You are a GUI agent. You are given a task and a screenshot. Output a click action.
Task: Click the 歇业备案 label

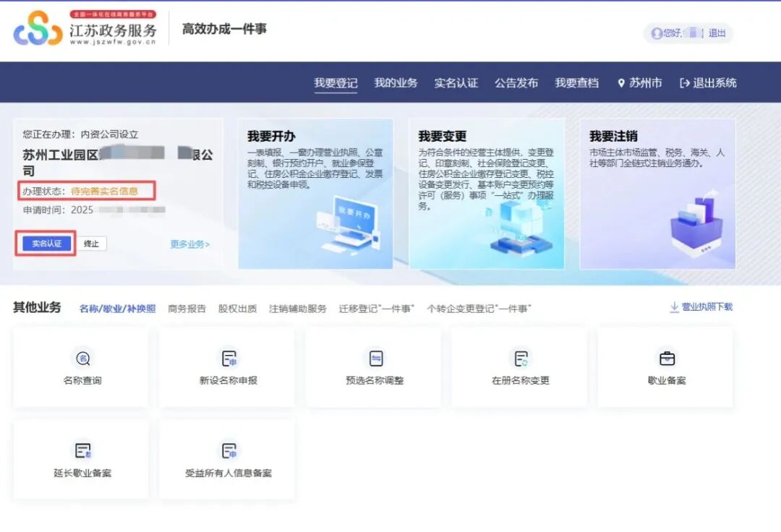(x=667, y=381)
